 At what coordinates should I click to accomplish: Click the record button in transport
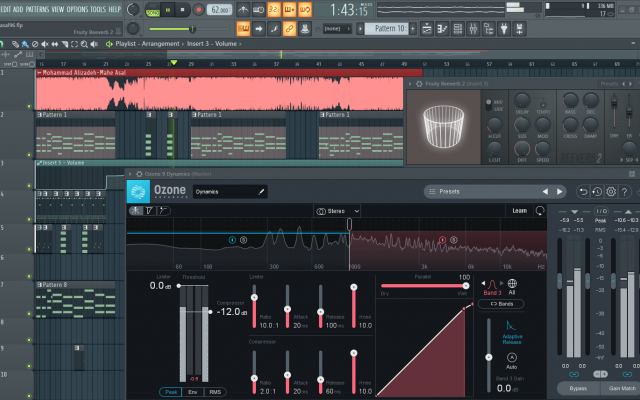click(x=198, y=10)
